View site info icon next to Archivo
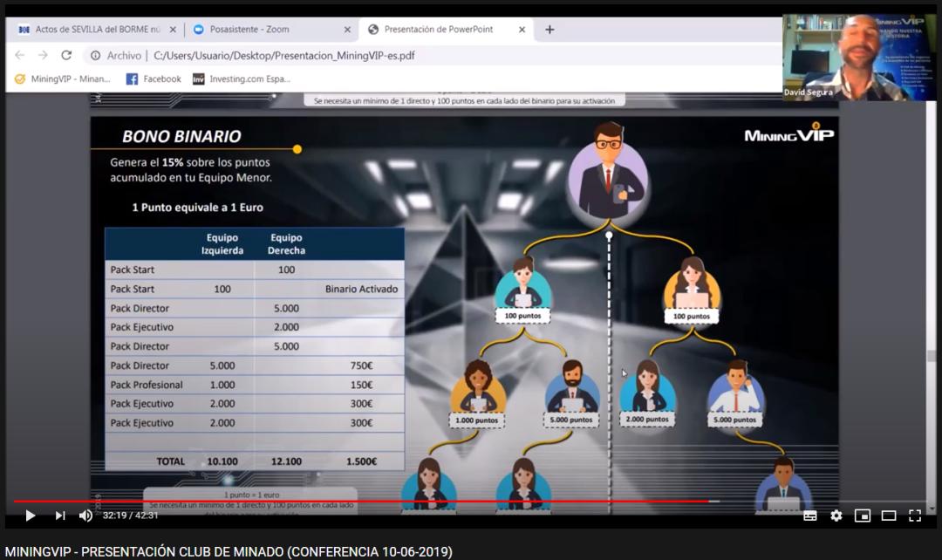This screenshot has height=560, width=942. (96, 55)
